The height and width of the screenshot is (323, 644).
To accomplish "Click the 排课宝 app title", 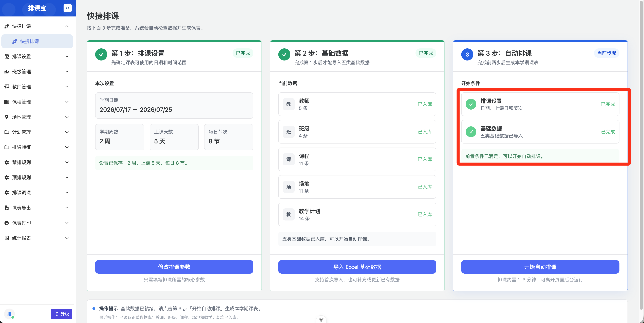I will click(x=37, y=8).
